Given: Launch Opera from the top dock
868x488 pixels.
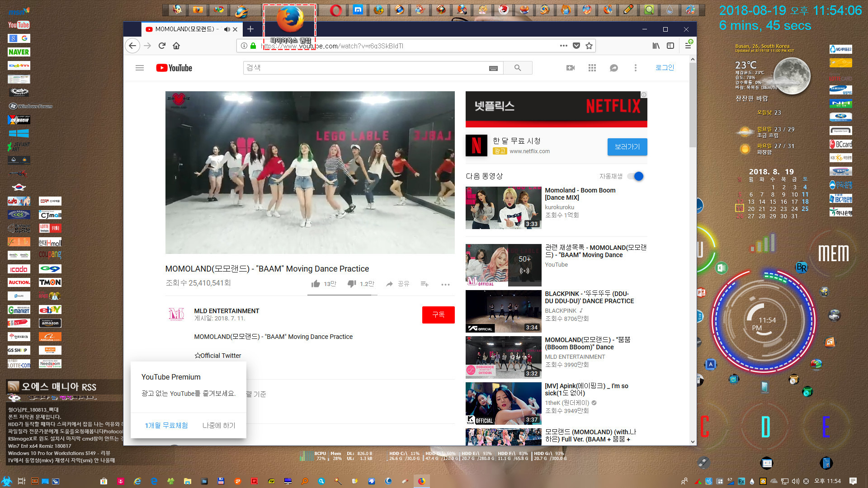Looking at the screenshot, I should click(x=336, y=10).
